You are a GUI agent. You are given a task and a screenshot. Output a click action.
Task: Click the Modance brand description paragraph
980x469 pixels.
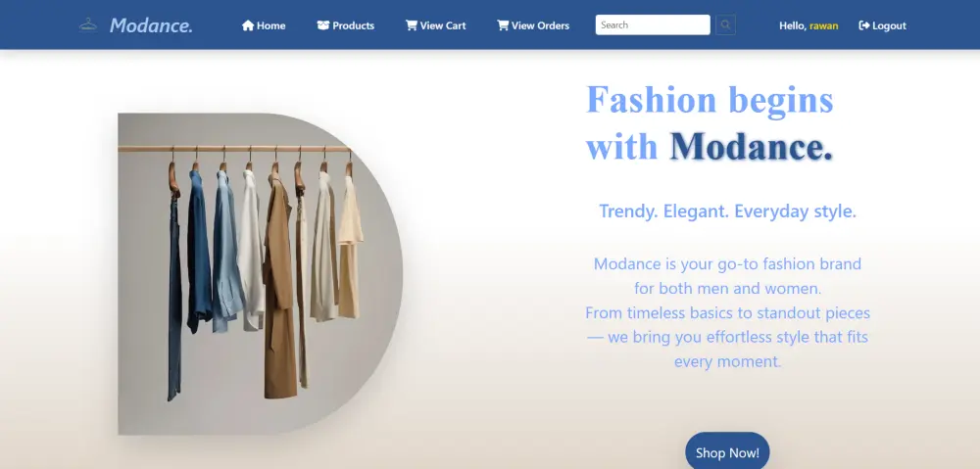coord(727,312)
